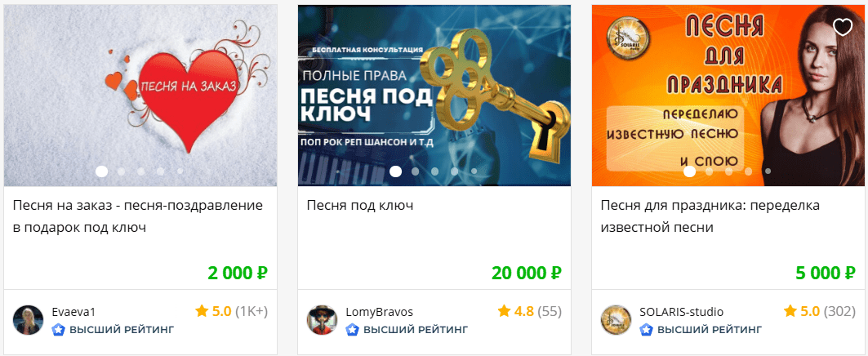The image size is (868, 356).
Task: Select the second carousel dot on the heart image
Action: click(x=121, y=171)
